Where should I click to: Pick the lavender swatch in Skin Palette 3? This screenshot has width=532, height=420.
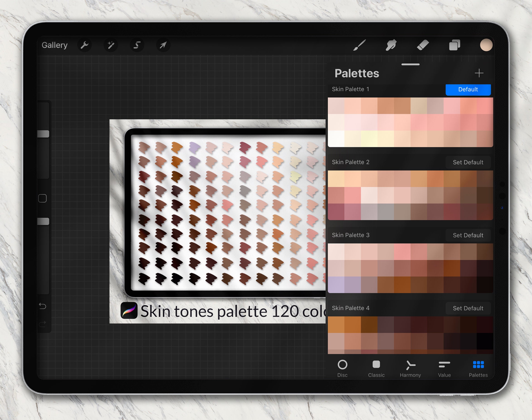coord(336,285)
